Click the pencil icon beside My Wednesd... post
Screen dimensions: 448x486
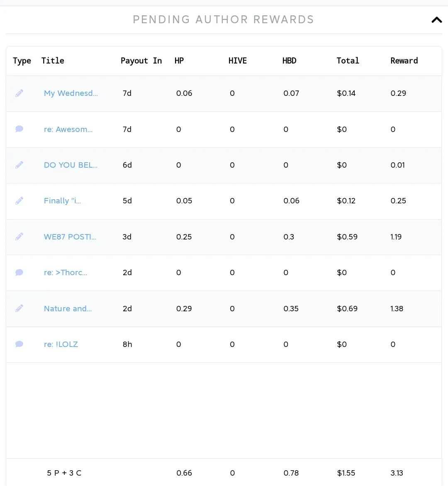coord(19,93)
